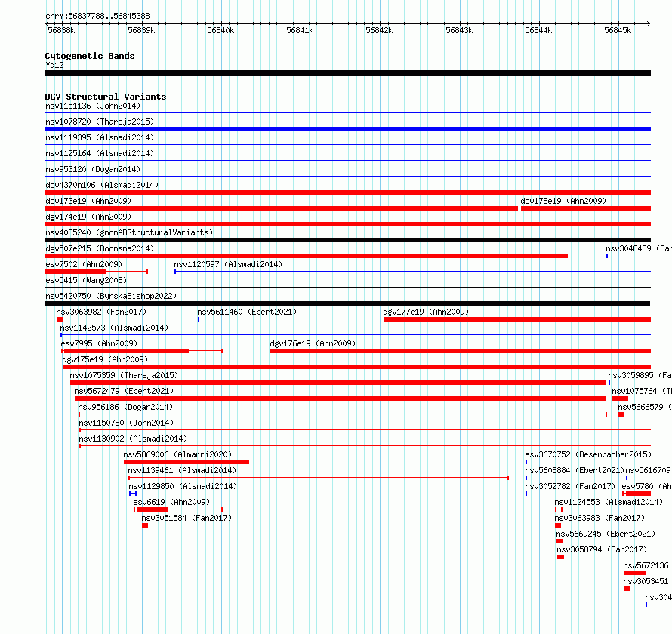Click the 56841k ruler position
Screen dimensions: 672x634
[x=300, y=30]
